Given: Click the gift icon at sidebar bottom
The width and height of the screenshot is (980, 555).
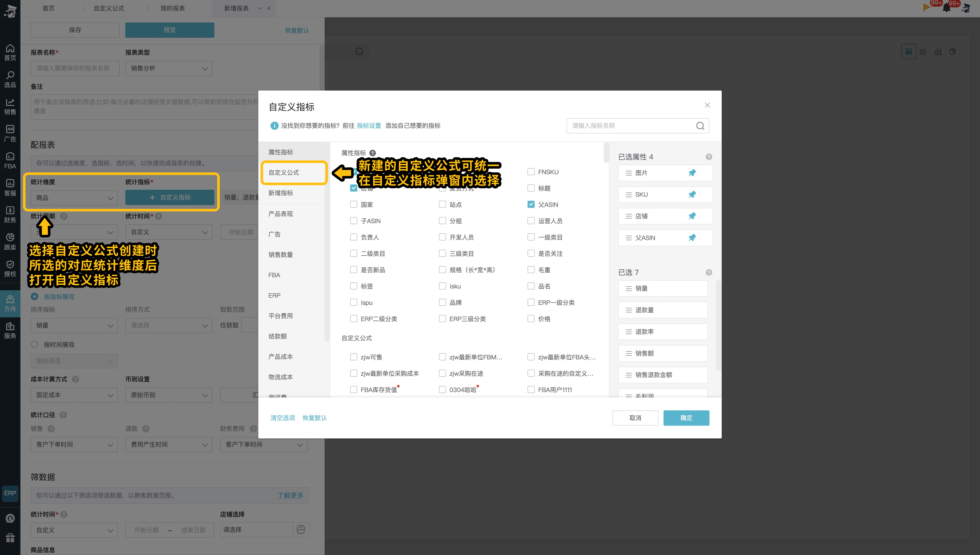Looking at the screenshot, I should (10, 537).
